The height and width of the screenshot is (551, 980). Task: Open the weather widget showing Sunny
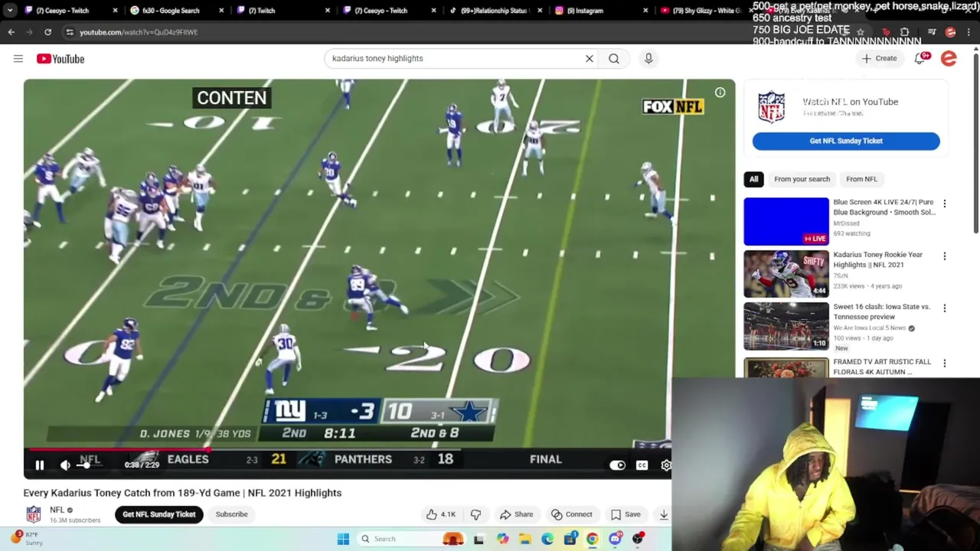(28, 539)
